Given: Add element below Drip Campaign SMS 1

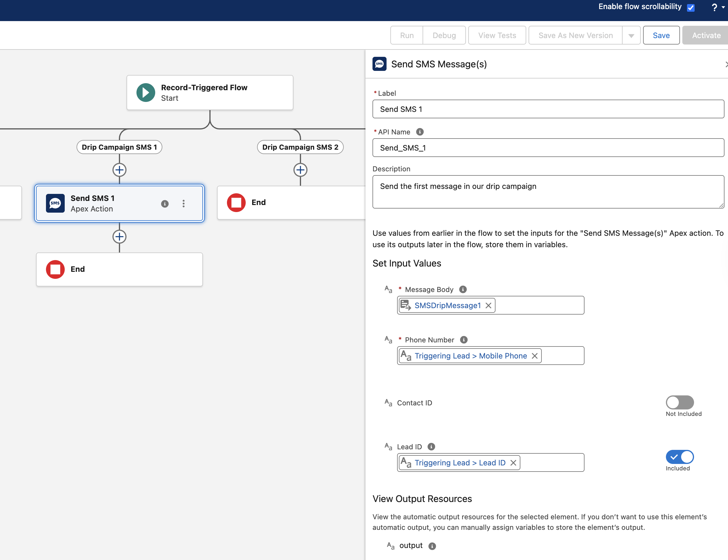Looking at the screenshot, I should 119,170.
